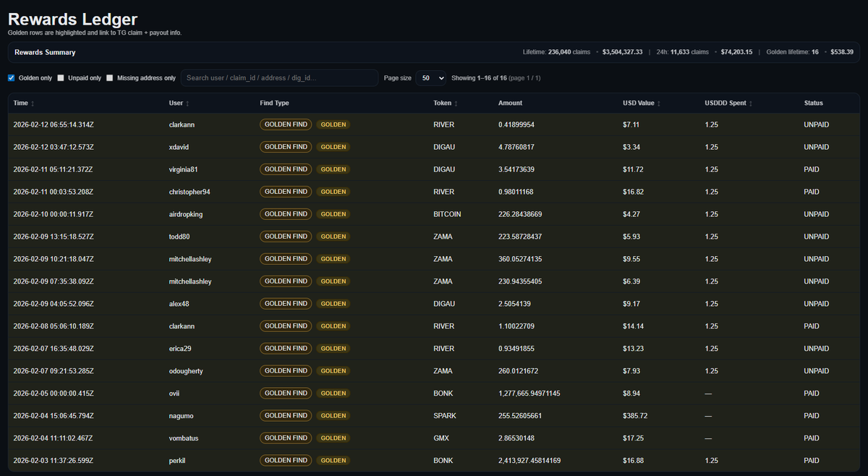Click the Find Type column header
Viewport: 868px width, 476px height.
point(274,103)
